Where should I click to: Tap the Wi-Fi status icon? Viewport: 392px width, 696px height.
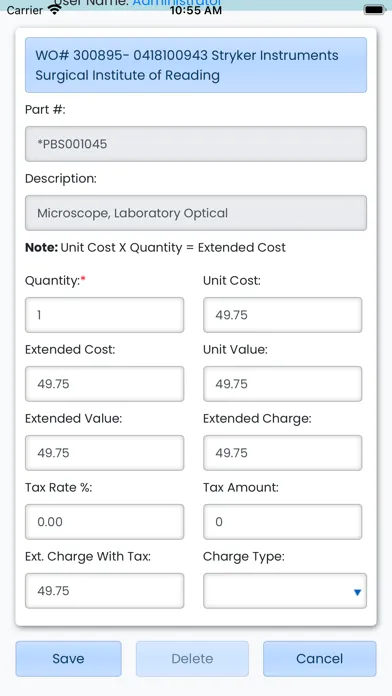click(55, 10)
